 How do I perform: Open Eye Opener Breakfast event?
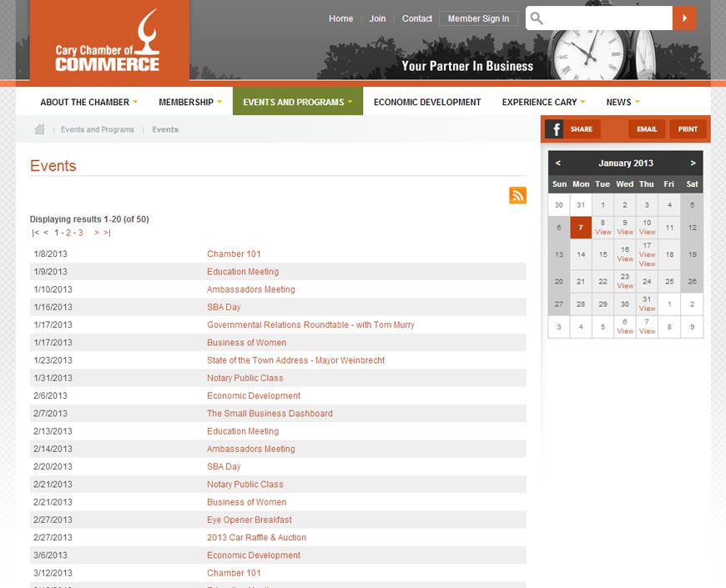(250, 520)
